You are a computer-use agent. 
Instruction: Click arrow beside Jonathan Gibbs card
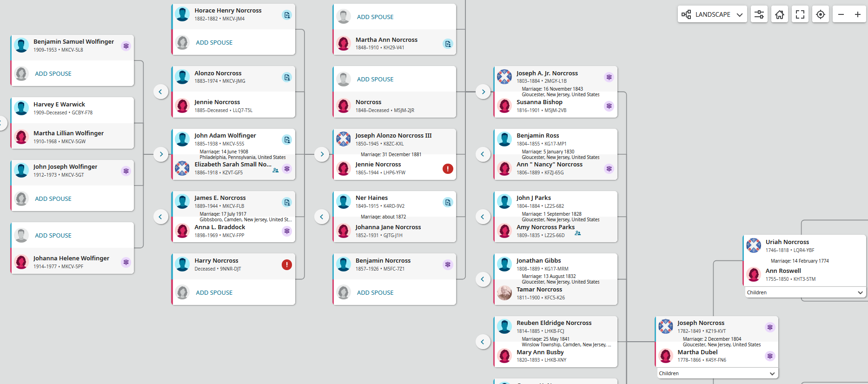(x=483, y=279)
